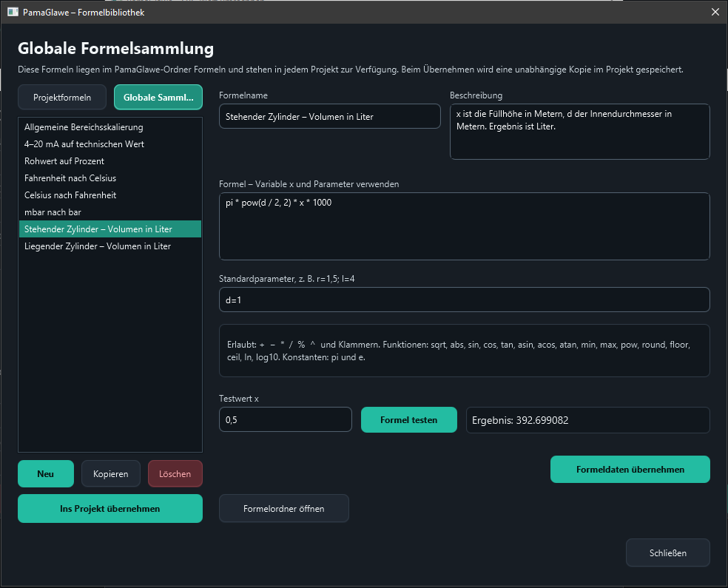Run the test with Formel testen
The width and height of the screenshot is (728, 588).
coord(409,420)
